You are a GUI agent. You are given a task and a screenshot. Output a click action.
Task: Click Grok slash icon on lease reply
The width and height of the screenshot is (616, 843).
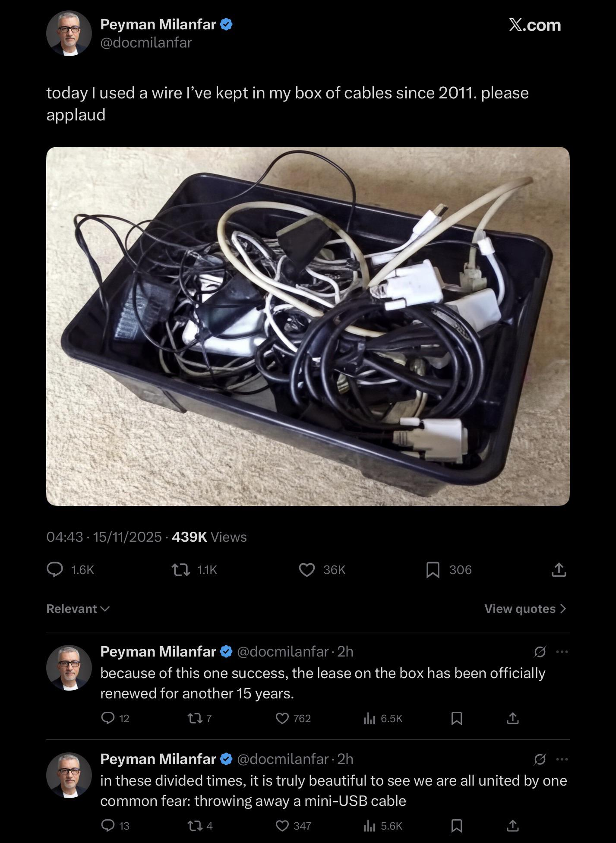coord(540,651)
